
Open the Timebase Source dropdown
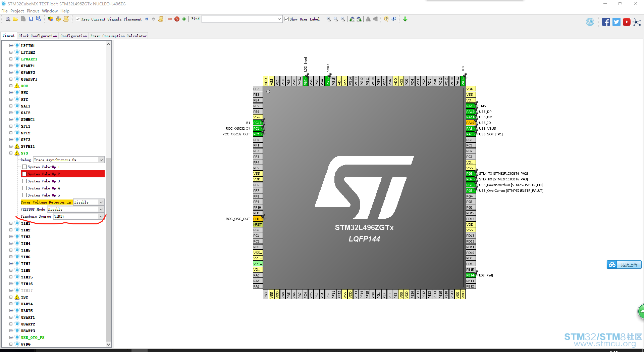101,216
